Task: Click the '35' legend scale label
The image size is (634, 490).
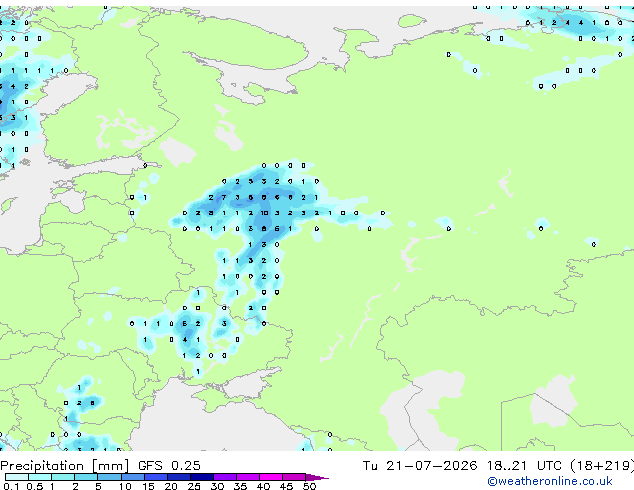Action: 240,486
